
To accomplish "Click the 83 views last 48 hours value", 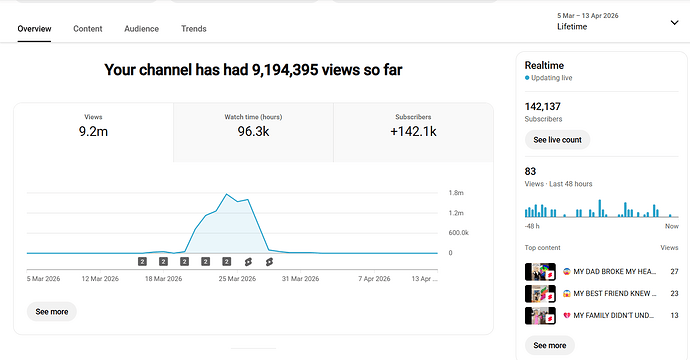I will [530, 171].
